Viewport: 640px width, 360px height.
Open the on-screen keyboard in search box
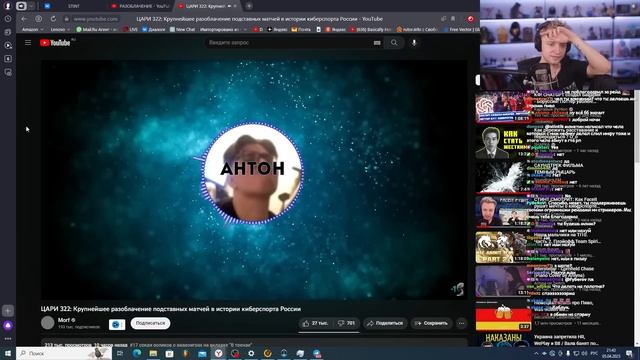pos(377,43)
